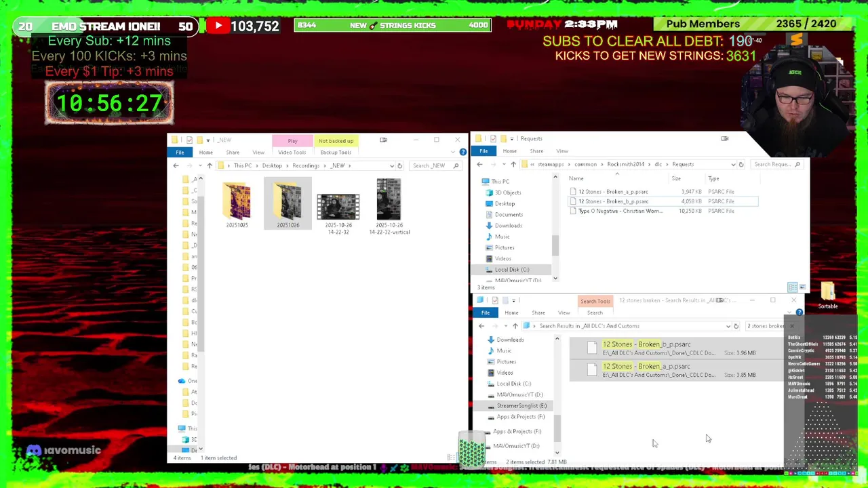The image size is (868, 488).
Task: Click Recordings in _NEW breadcrumb path
Action: [x=306, y=165]
